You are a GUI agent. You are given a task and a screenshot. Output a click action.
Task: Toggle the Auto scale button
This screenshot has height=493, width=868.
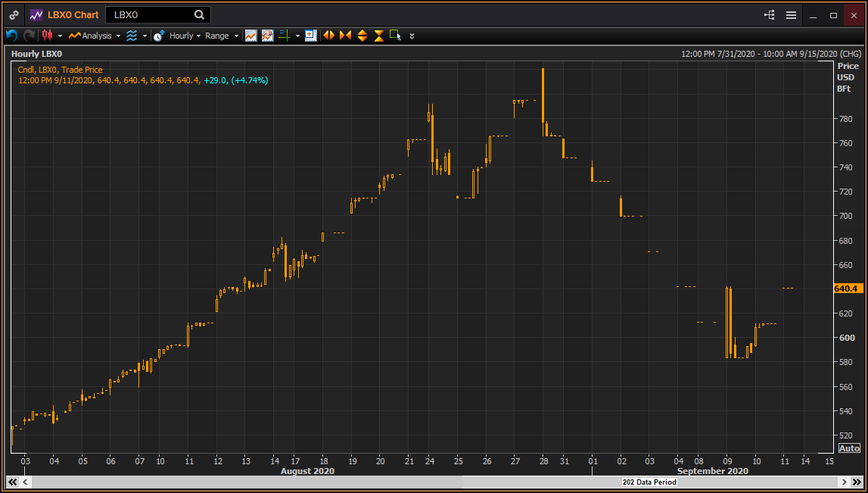coord(849,448)
